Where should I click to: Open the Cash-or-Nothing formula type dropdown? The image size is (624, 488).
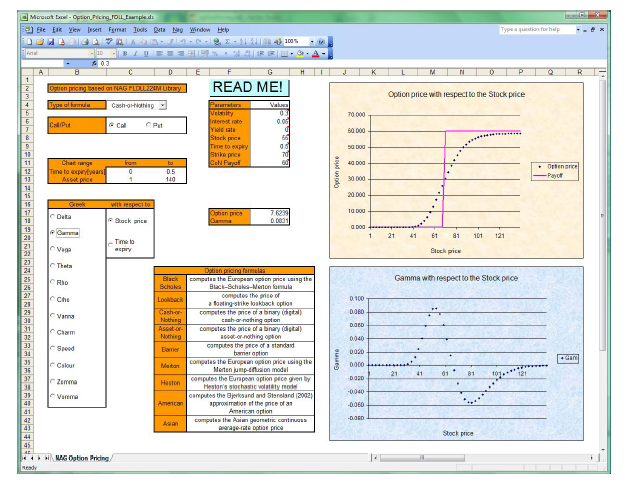point(163,104)
